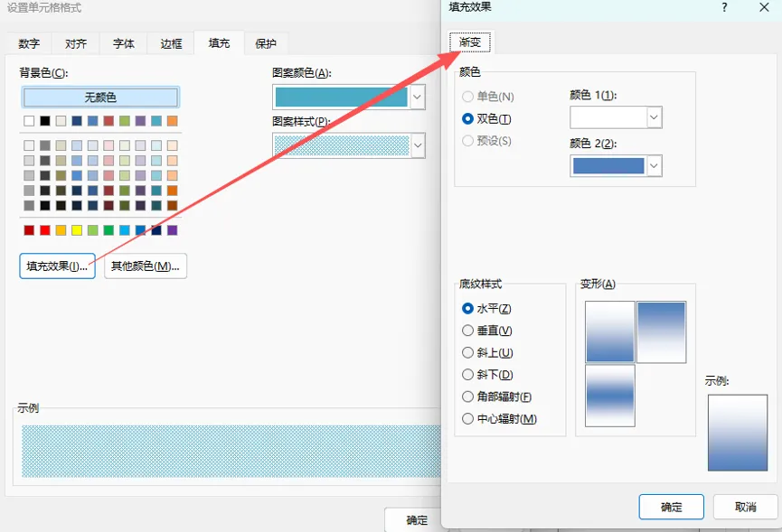Pick the white swatch in the top color row
782x532 pixels.
[29, 120]
